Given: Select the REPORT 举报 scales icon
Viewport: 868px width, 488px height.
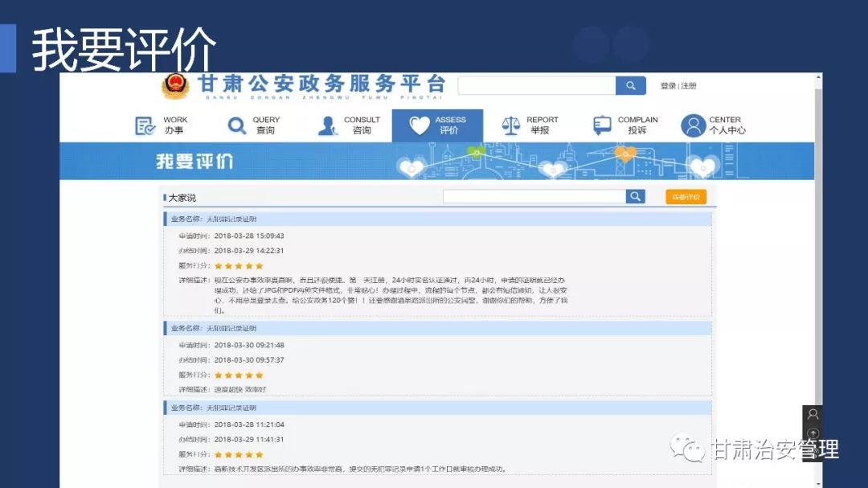Looking at the screenshot, I should (x=511, y=125).
